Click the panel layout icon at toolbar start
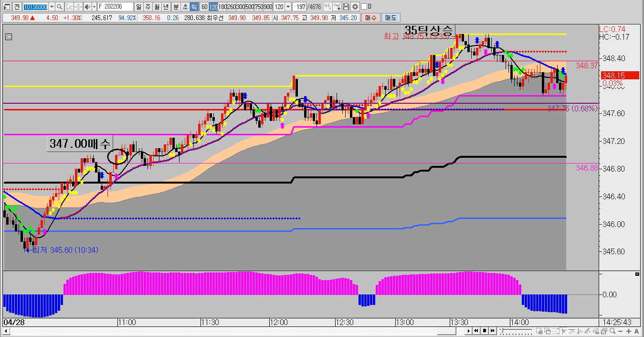 point(7,7)
